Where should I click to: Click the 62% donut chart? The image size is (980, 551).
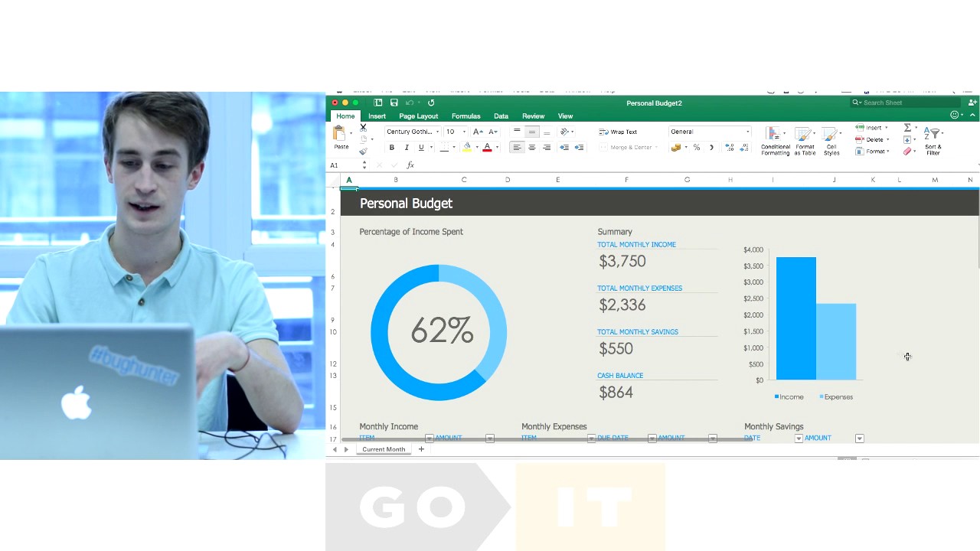click(x=439, y=332)
